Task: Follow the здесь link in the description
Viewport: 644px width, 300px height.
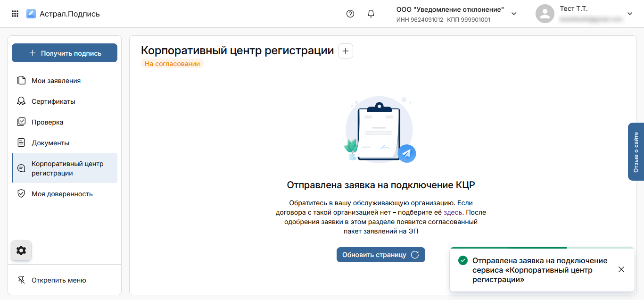Action: [453, 212]
